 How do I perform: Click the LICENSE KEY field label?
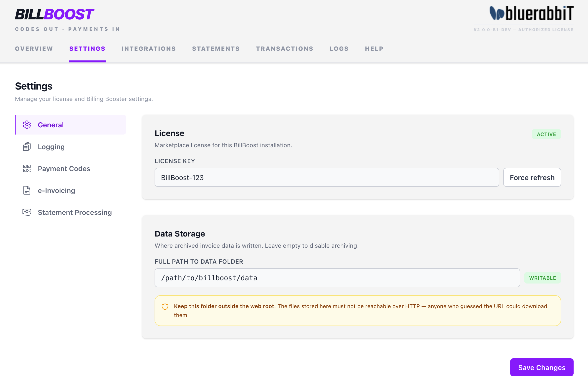[x=175, y=161]
